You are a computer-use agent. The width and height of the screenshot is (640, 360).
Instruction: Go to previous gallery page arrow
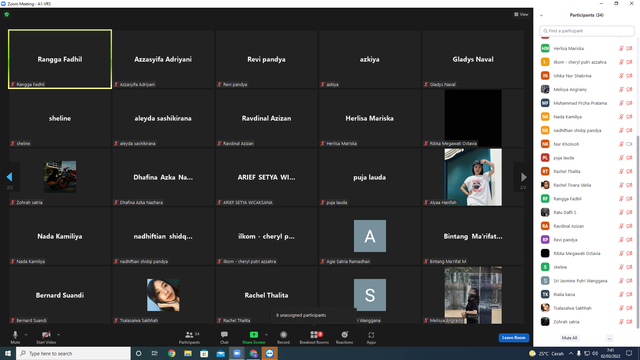click(9, 177)
